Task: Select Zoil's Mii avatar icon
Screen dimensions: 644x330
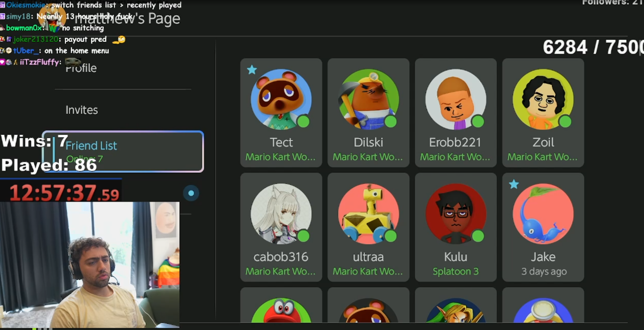Action: pos(543,99)
